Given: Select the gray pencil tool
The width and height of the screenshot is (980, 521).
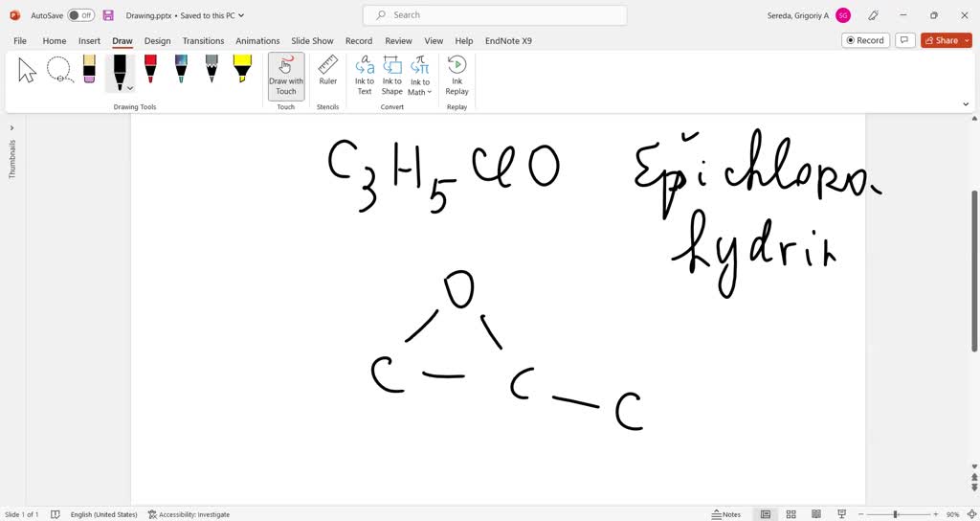Looking at the screenshot, I should pos(212,69).
